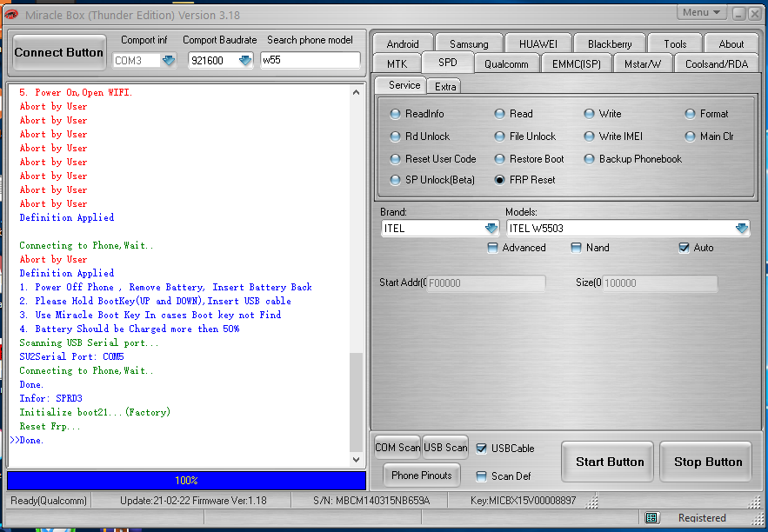The width and height of the screenshot is (768, 532).
Task: Switch to the Qualcomm tab
Action: point(506,64)
